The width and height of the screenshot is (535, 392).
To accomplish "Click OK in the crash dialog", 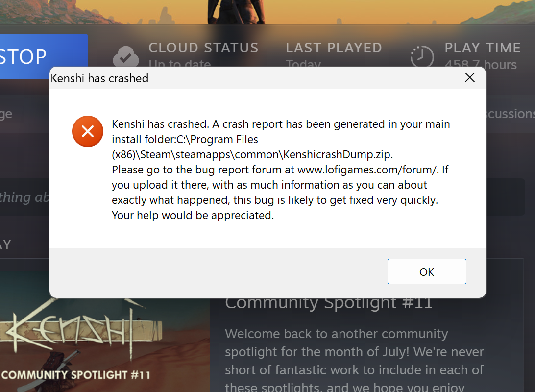I will [427, 271].
